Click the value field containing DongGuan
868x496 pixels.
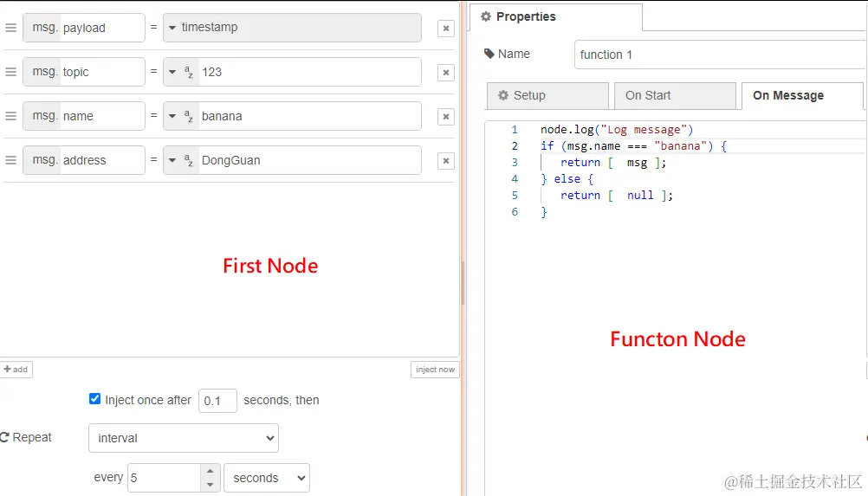[309, 160]
